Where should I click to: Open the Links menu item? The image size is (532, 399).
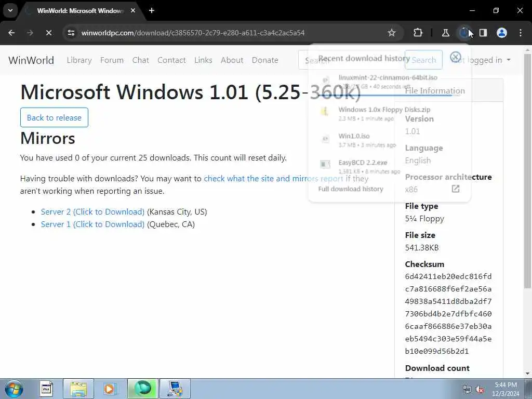[203, 60]
